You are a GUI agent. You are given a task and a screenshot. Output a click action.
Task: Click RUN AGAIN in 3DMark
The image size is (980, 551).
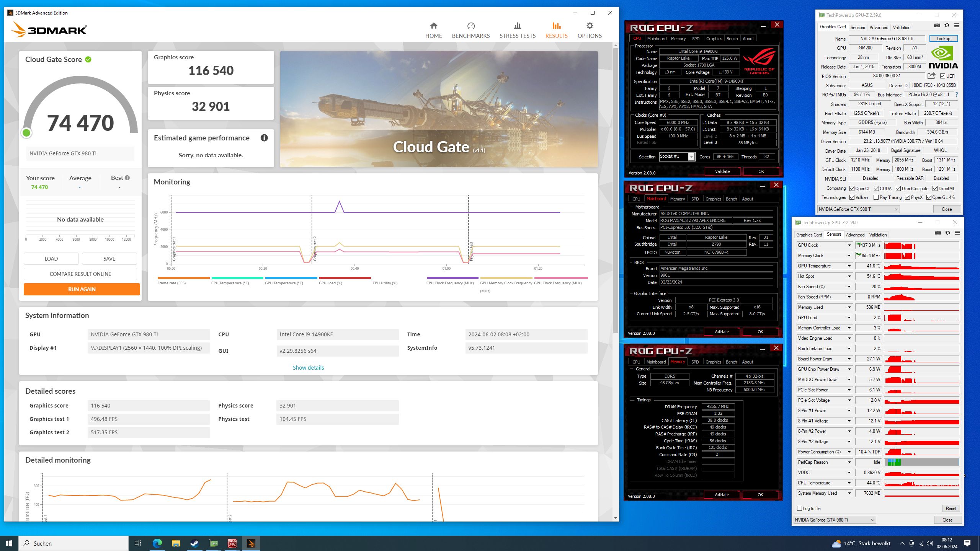point(82,289)
